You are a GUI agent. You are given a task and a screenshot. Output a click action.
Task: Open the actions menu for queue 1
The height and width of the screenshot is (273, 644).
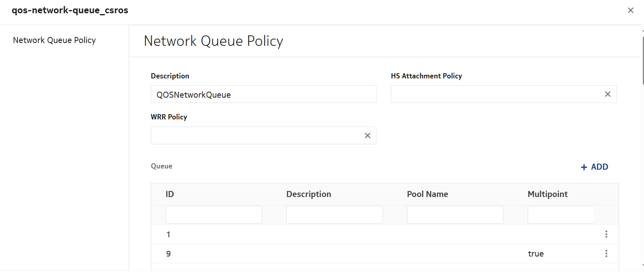coord(606,234)
